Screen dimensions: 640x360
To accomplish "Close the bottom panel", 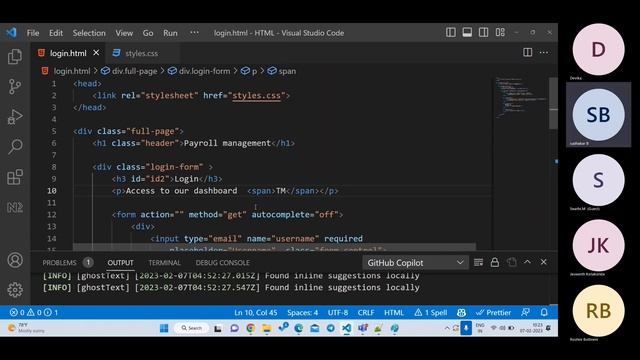I will (544, 262).
